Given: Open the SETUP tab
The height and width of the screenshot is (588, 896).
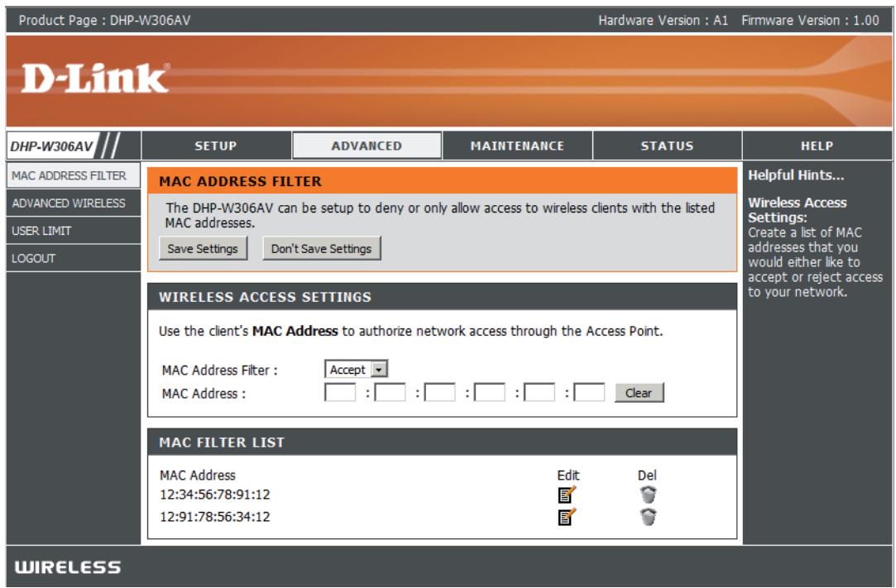Looking at the screenshot, I should point(216,146).
